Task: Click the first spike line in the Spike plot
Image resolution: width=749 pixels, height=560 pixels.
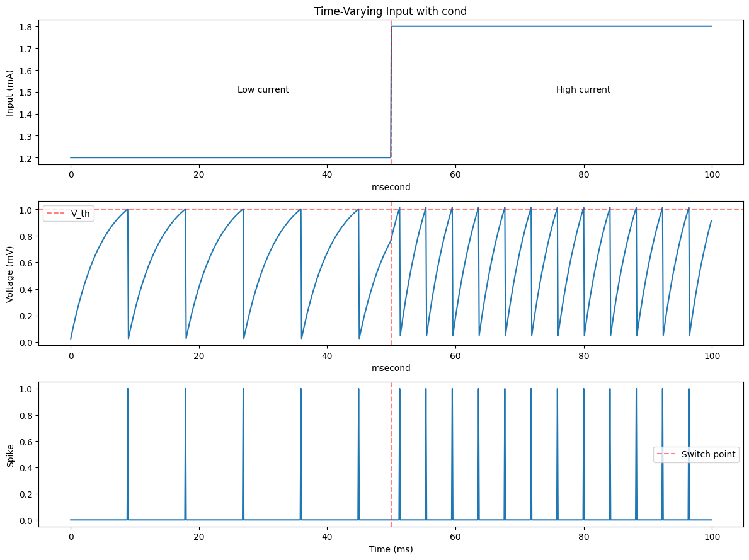Action: pyautogui.click(x=127, y=454)
